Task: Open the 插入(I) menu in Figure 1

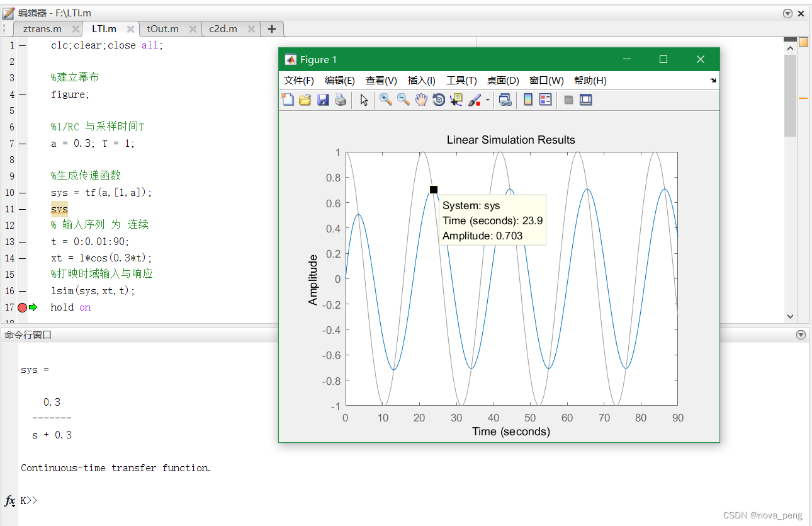Action: click(422, 80)
